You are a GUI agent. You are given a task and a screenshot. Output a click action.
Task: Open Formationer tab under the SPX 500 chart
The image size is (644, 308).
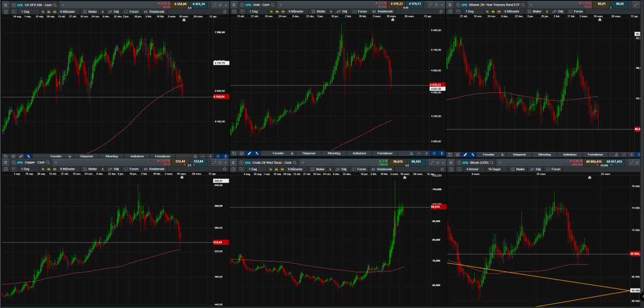tap(163, 156)
